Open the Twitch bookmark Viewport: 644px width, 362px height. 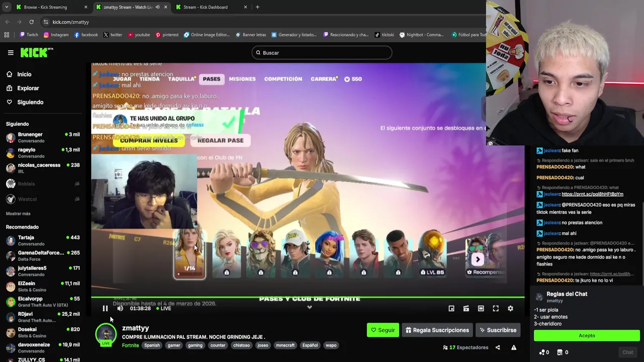pyautogui.click(x=29, y=35)
